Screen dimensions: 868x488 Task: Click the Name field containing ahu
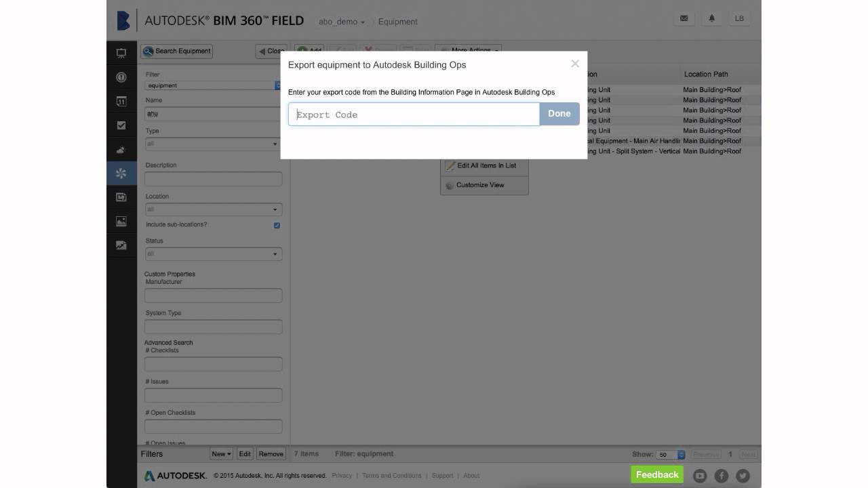[213, 114]
